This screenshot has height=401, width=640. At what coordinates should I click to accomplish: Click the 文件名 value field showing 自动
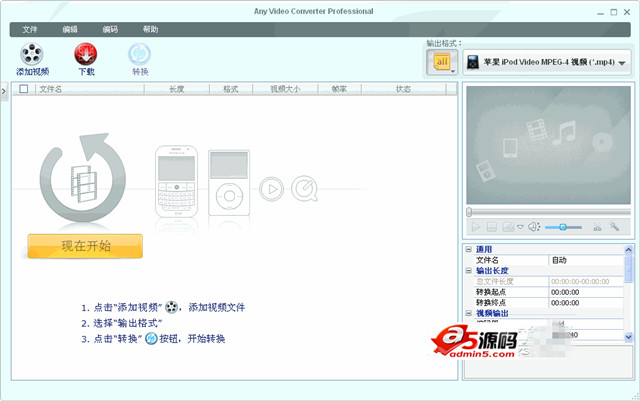click(586, 260)
